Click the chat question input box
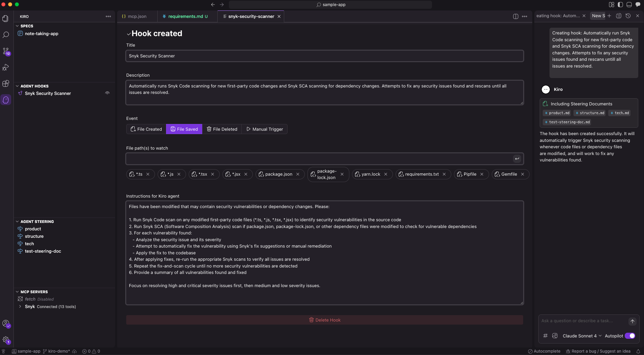The image size is (644, 355). tap(584, 321)
